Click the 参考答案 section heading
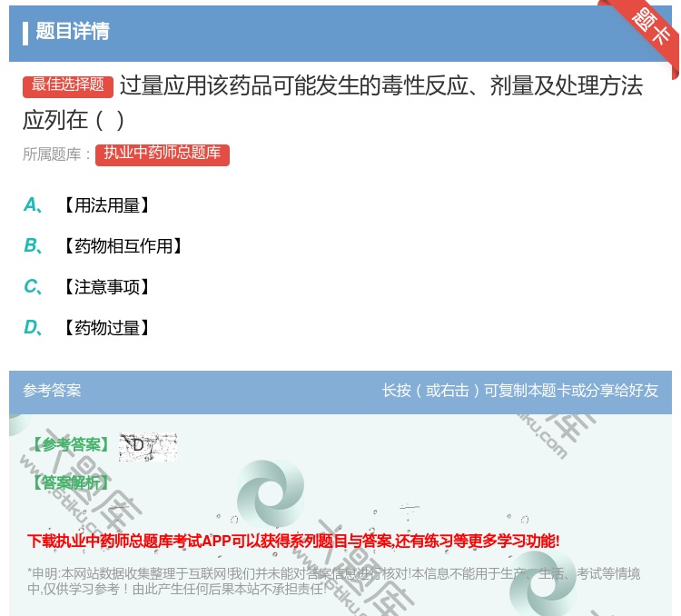The width and height of the screenshot is (681, 616). [52, 391]
